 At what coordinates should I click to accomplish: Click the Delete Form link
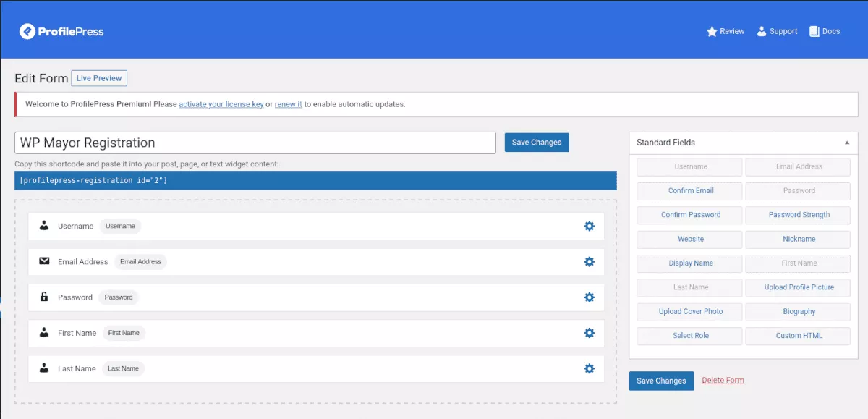click(723, 381)
